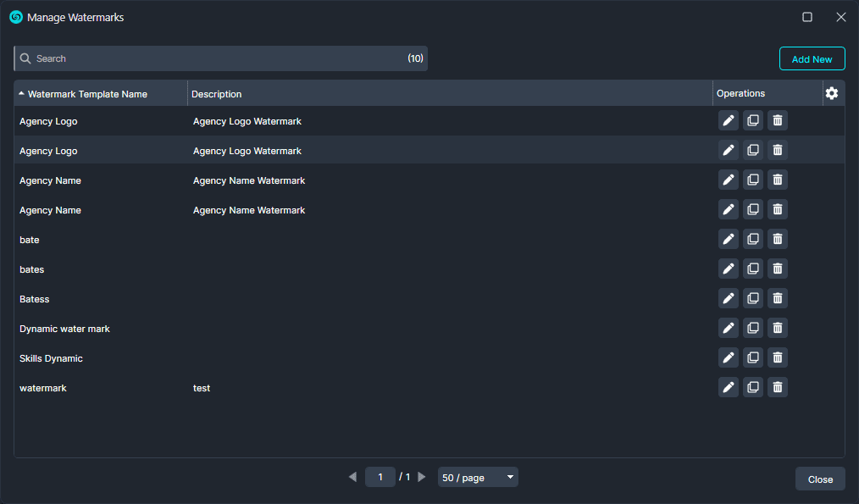Go to previous page arrow
This screenshot has width=859, height=504.
coord(352,477)
